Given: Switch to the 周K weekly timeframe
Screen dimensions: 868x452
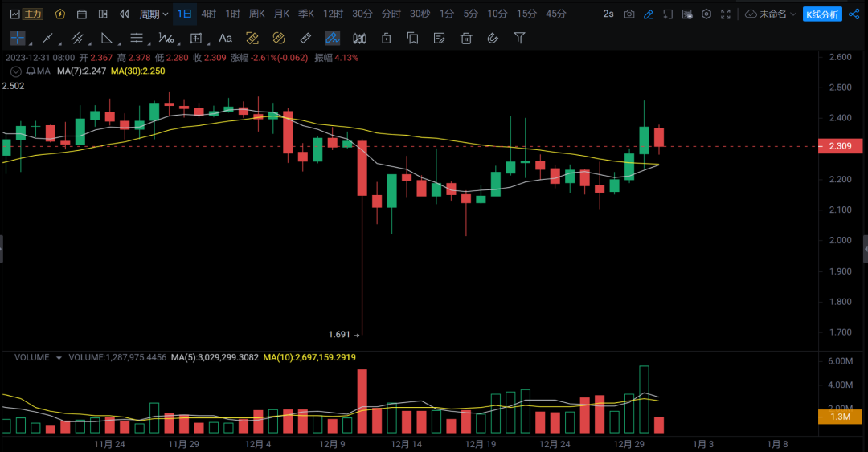Looking at the screenshot, I should [257, 14].
